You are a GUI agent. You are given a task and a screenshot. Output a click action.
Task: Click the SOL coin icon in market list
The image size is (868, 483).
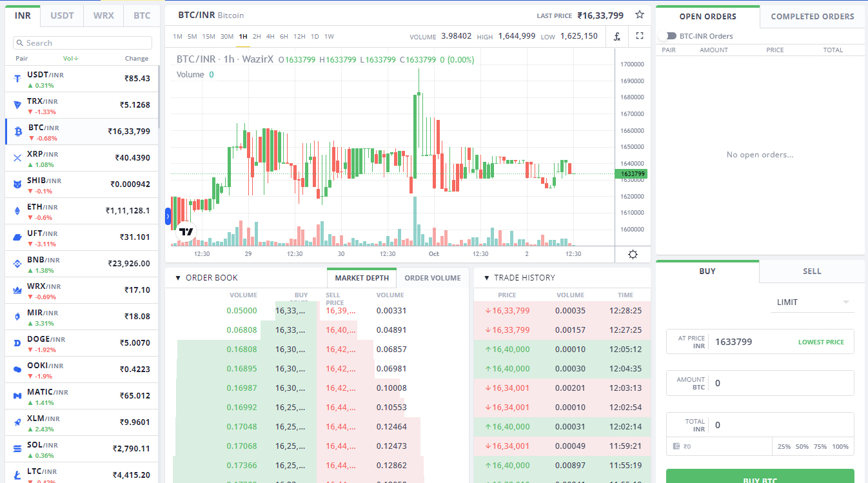(17, 449)
